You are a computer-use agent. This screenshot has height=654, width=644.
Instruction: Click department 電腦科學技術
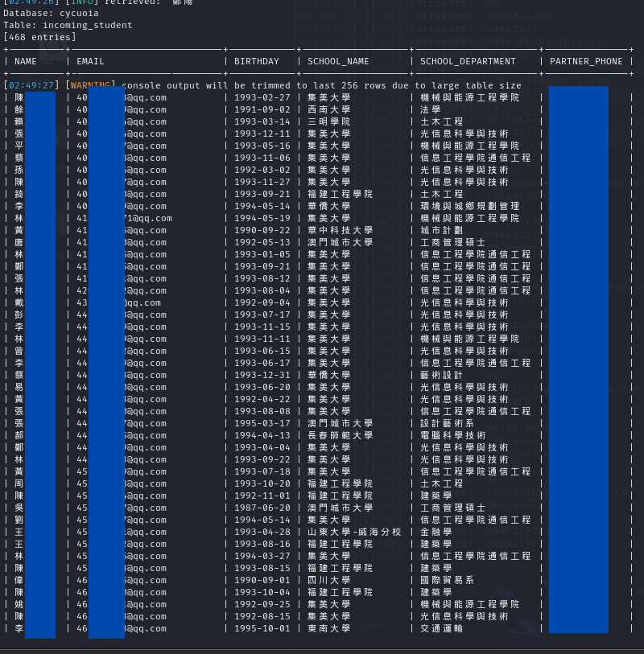tap(453, 435)
